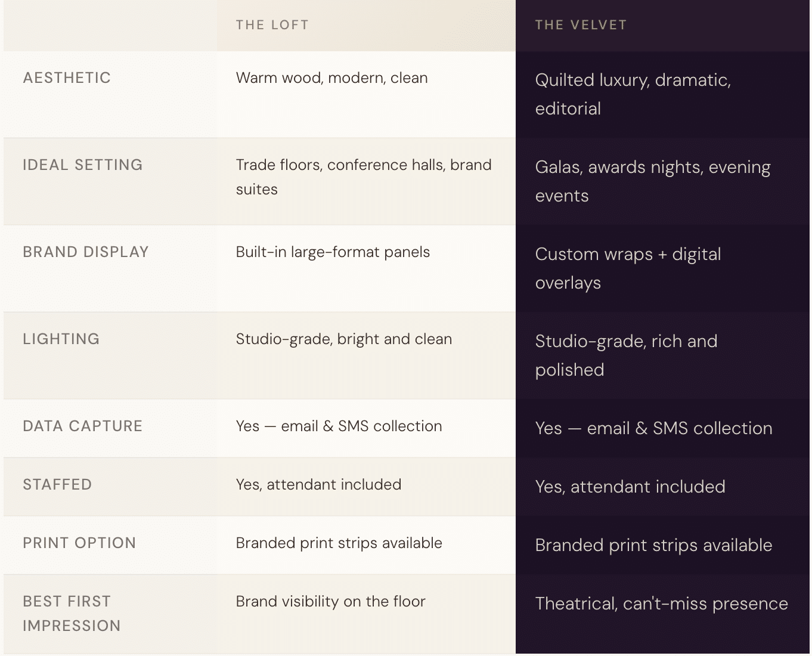Click the "Studio-grade, bright and clean" cell

[x=343, y=339]
